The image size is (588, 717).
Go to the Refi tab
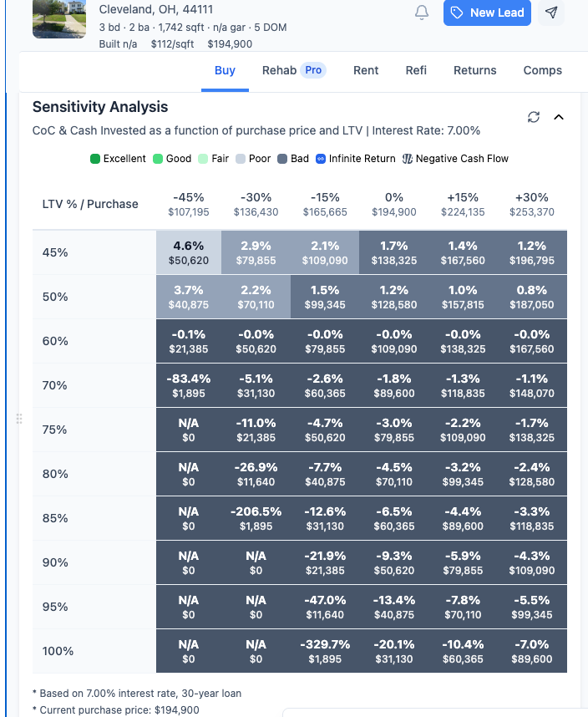pos(416,70)
